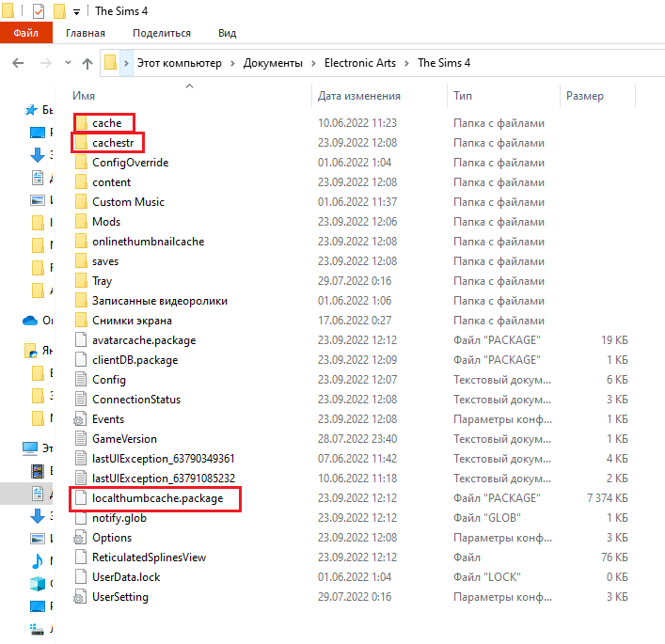
Task: Select the GameVersion text file icon
Action: click(x=81, y=439)
